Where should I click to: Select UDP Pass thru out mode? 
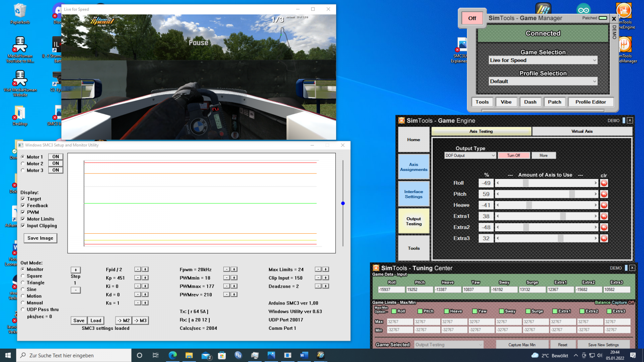point(23,309)
